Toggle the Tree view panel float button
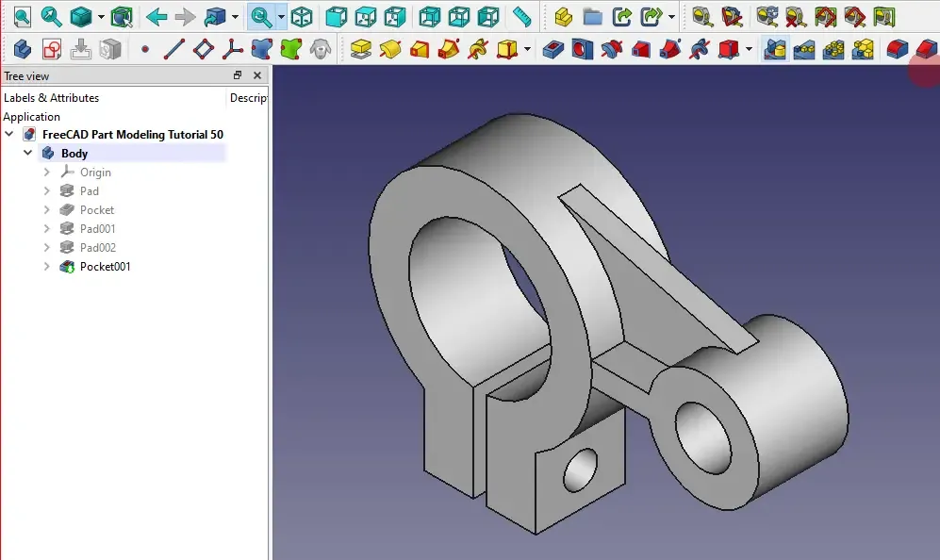 (x=238, y=75)
